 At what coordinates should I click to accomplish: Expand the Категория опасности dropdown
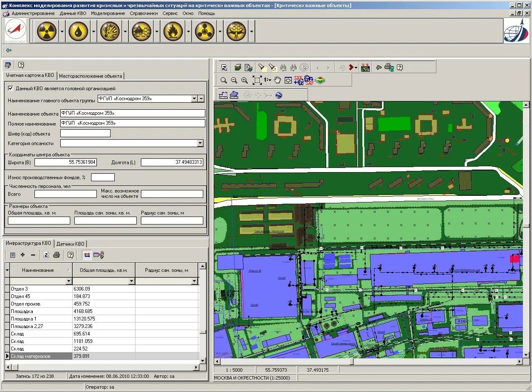coord(200,143)
